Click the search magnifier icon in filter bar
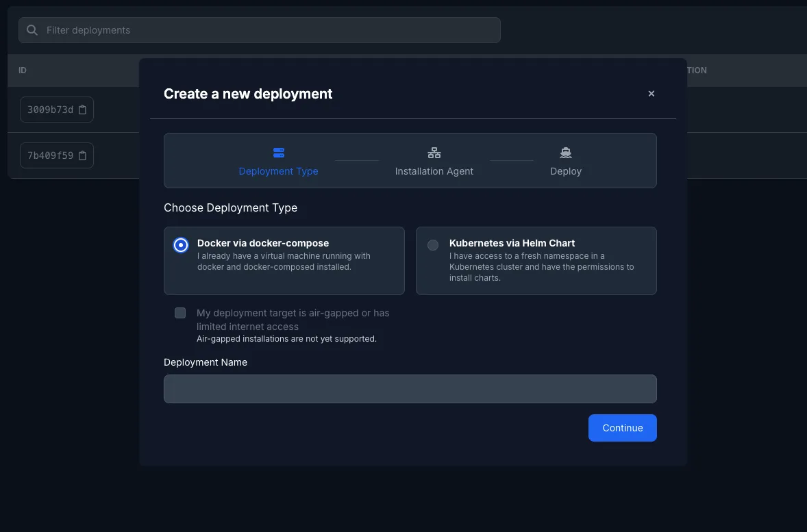The height and width of the screenshot is (532, 807). pyautogui.click(x=32, y=30)
